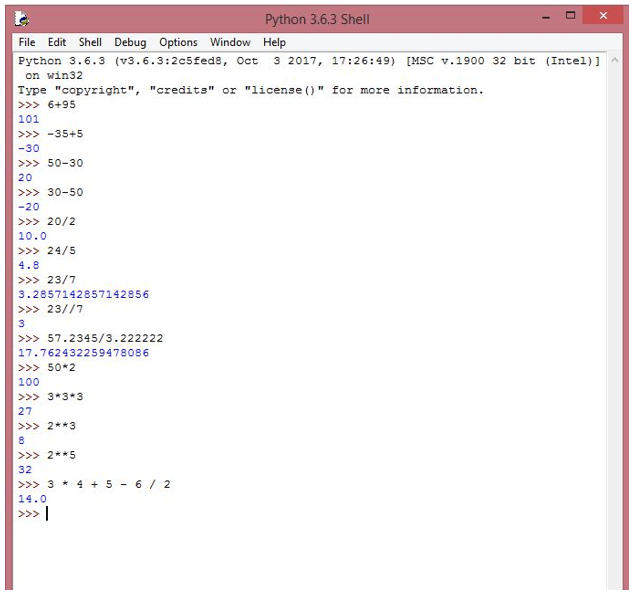Click the Python 3.6.3 Shell title text

point(317,19)
